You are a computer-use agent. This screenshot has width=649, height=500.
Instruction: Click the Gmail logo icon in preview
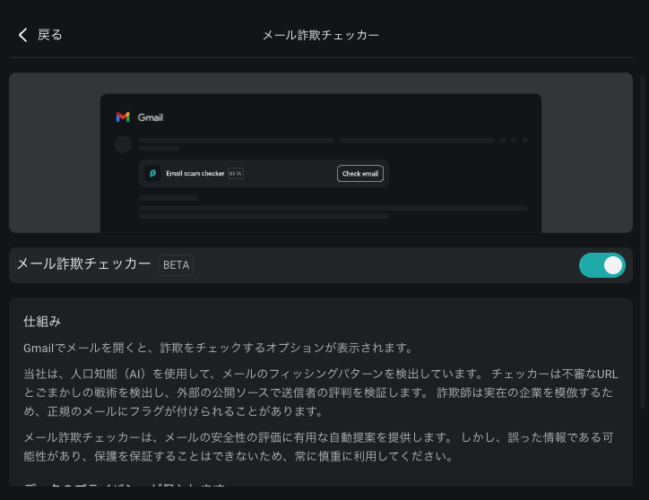(123, 118)
